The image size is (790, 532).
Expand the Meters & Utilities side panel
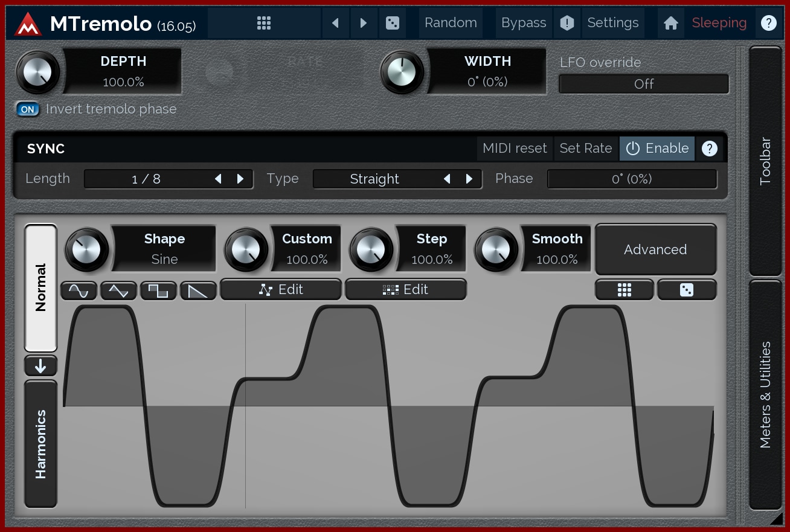[765, 394]
